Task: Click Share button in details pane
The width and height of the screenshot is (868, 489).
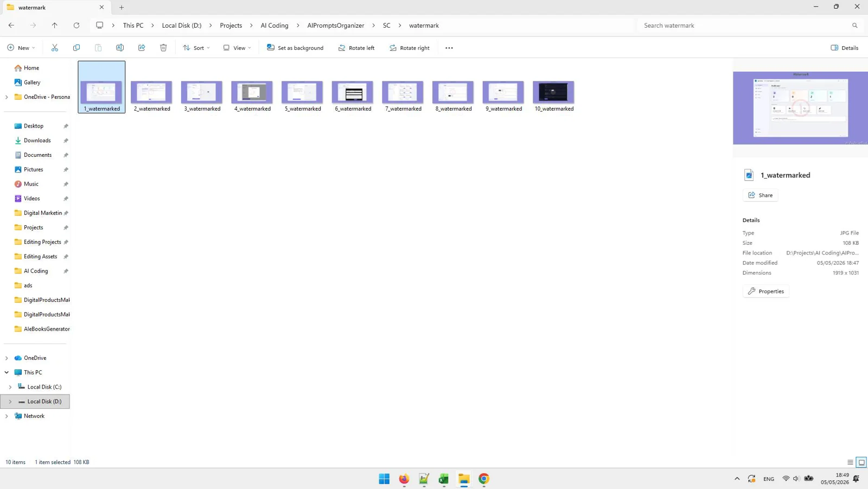Action: tap(760, 195)
